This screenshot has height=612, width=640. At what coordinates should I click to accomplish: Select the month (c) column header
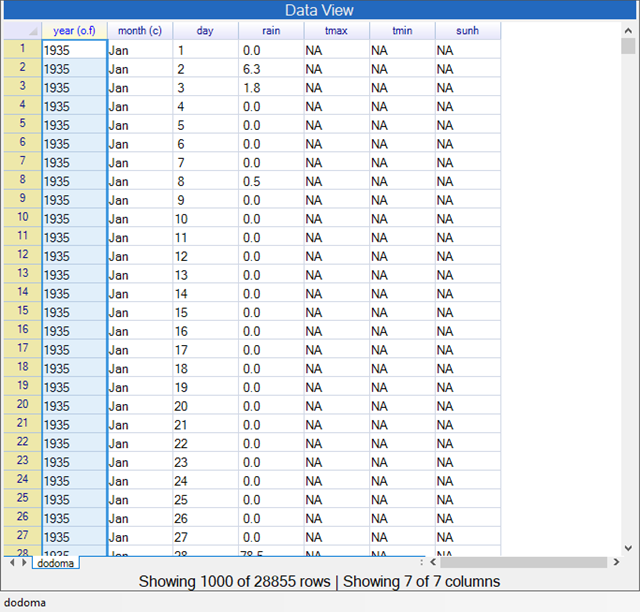pyautogui.click(x=140, y=31)
